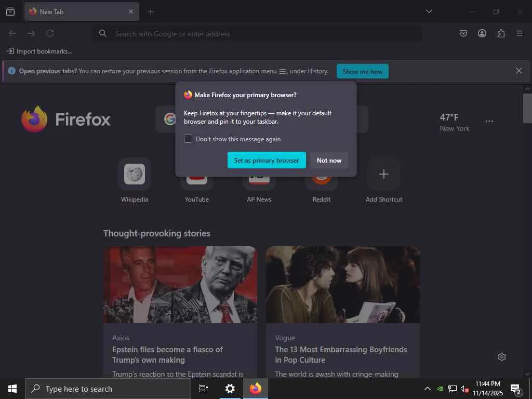Show hidden system tray icons
Image resolution: width=532 pixels, height=399 pixels.
tap(428, 389)
